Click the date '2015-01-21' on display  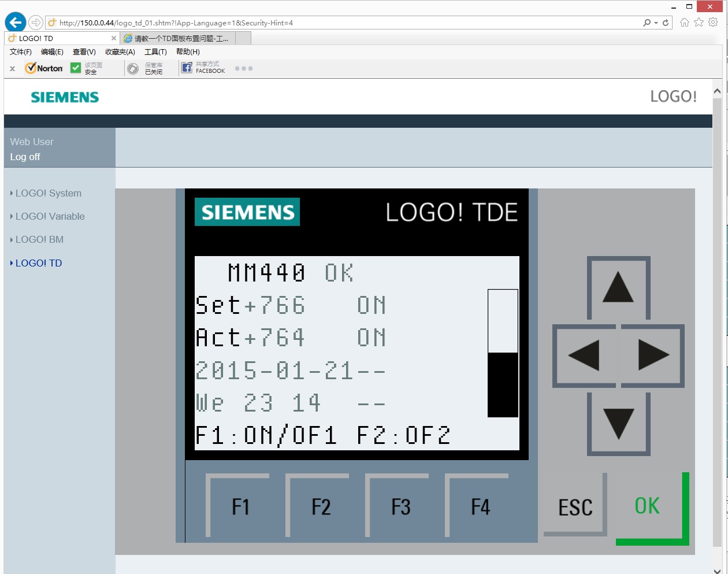274,371
